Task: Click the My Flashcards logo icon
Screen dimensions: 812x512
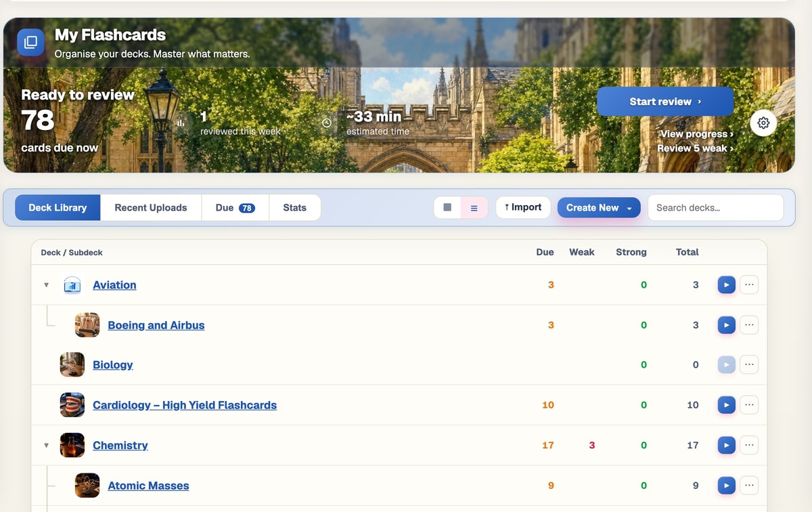Action: (30, 43)
